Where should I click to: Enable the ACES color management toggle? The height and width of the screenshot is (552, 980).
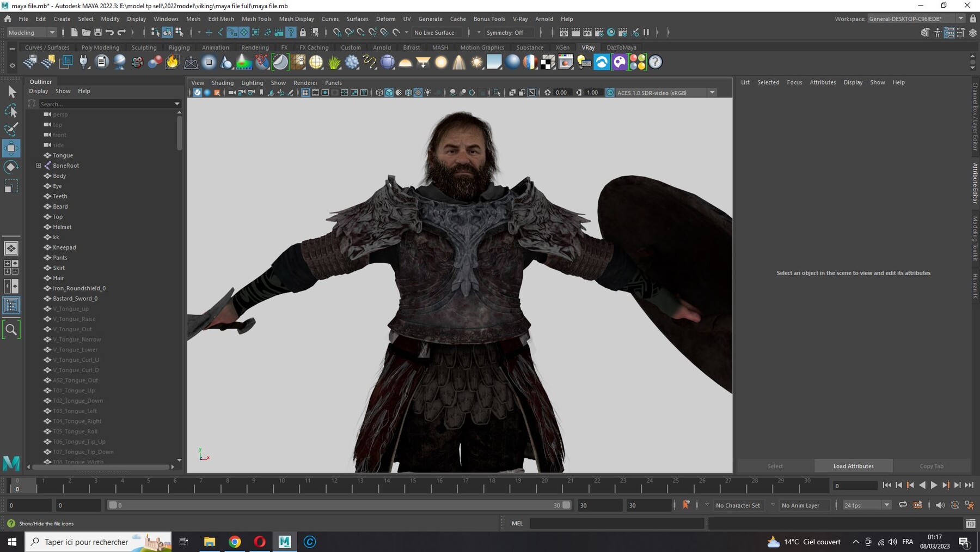pos(610,93)
